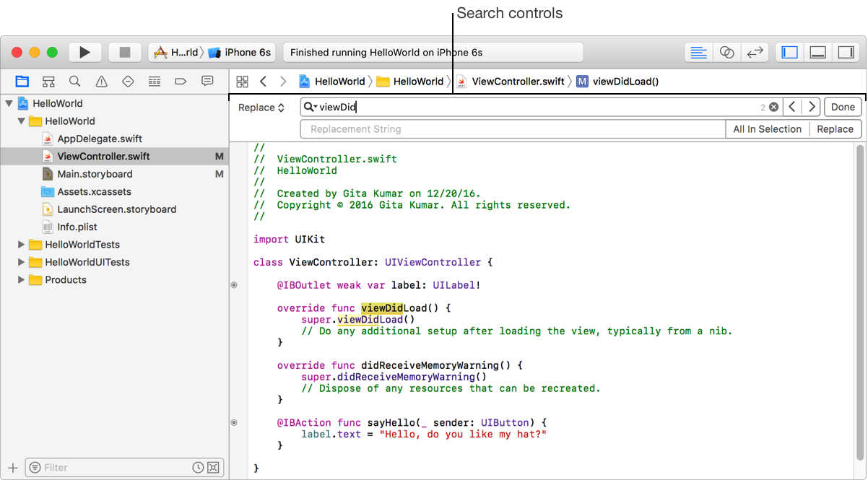Show the Assistant editor (overlapping circles)
This screenshot has width=868, height=480.
pyautogui.click(x=726, y=52)
